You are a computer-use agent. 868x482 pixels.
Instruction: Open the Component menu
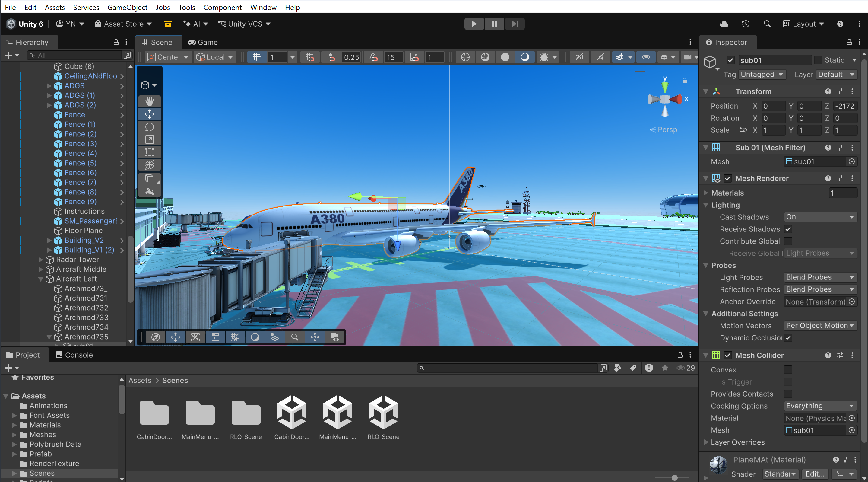pyautogui.click(x=222, y=7)
